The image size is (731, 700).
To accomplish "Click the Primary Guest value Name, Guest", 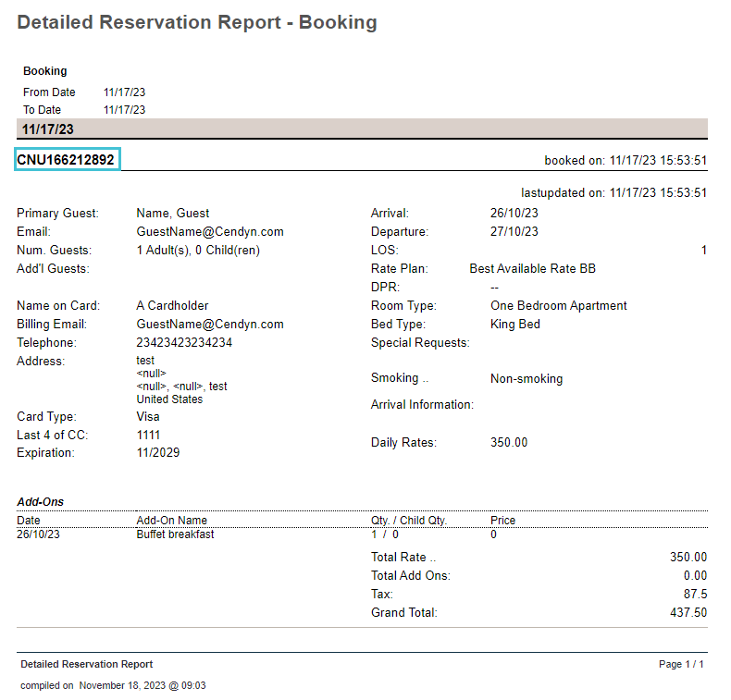I will pos(173,214).
